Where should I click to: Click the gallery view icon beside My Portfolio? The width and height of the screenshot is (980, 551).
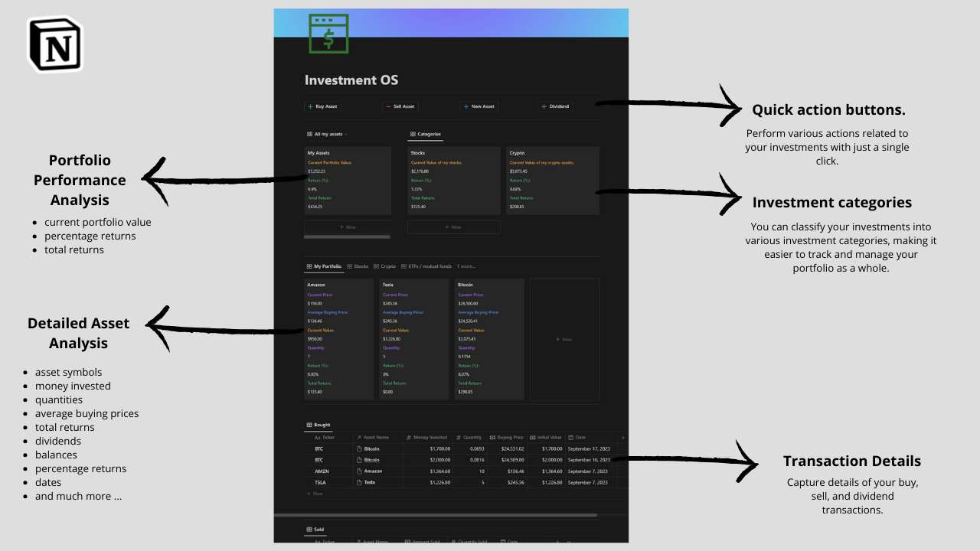click(x=310, y=266)
